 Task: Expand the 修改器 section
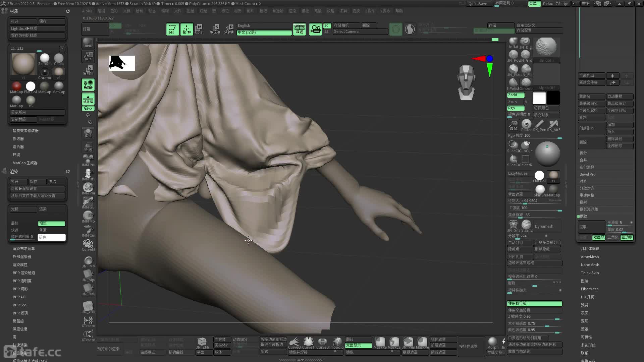[18, 139]
